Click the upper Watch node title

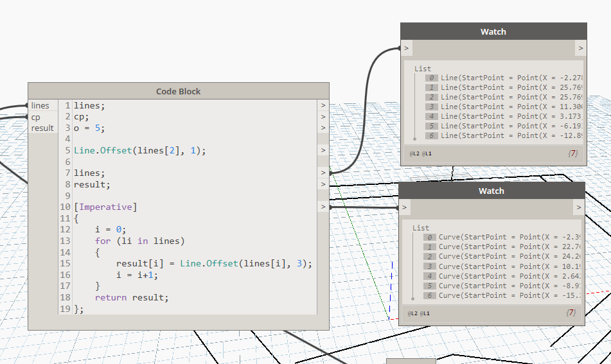click(493, 32)
